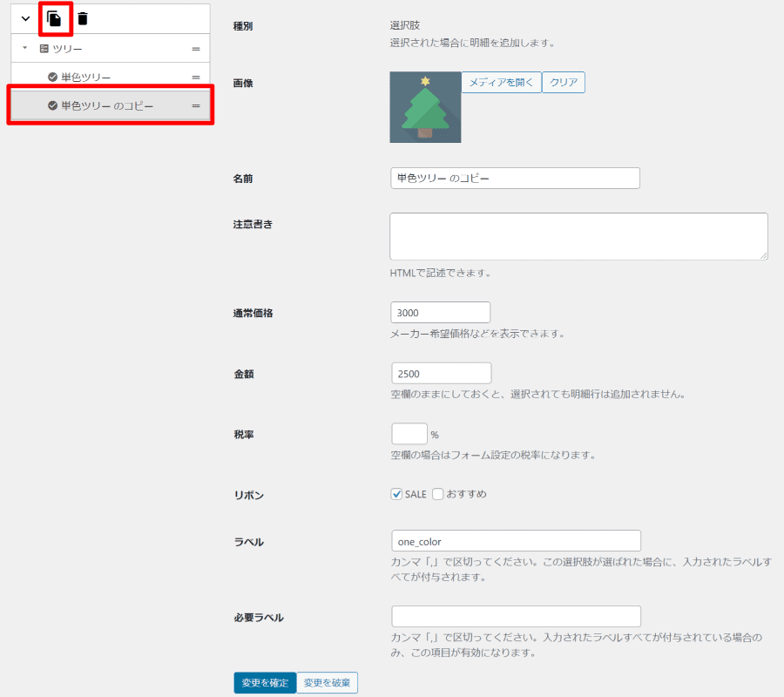Click the メディアを開く button
This screenshot has width=784, height=697.
(x=501, y=83)
